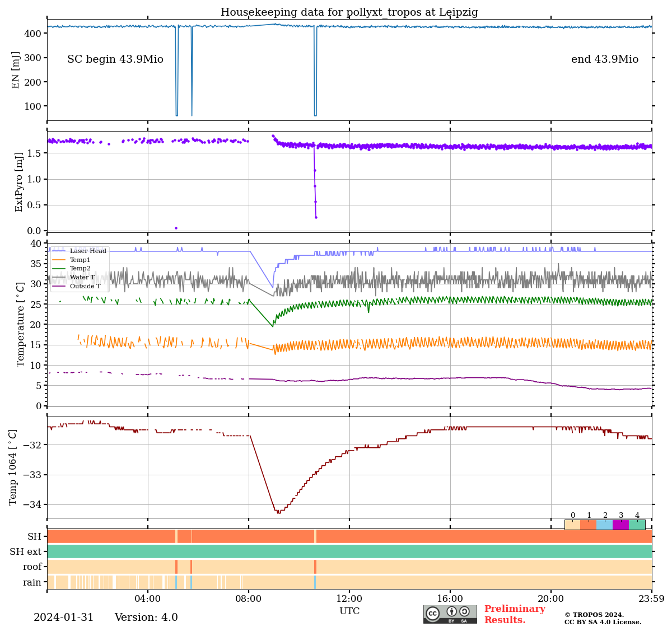The height and width of the screenshot is (627, 672).
Task: Pick the magenta color swatch labeled 3
Action: point(620,525)
